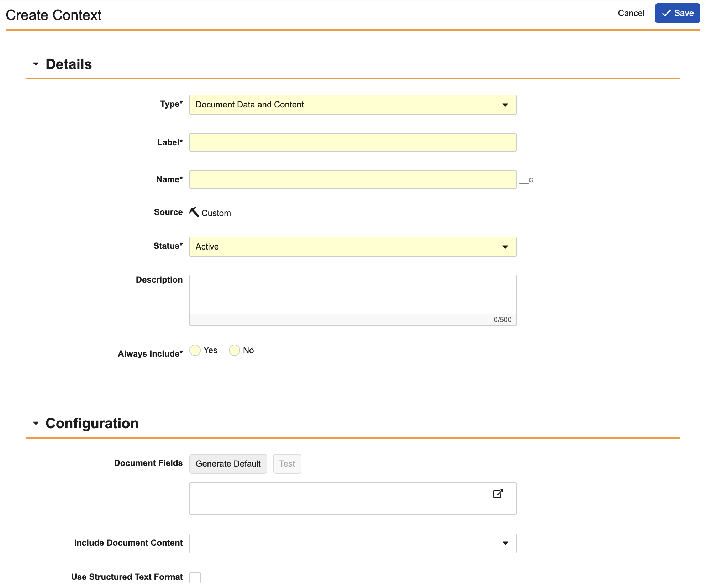Click the Cancel link

(x=631, y=14)
